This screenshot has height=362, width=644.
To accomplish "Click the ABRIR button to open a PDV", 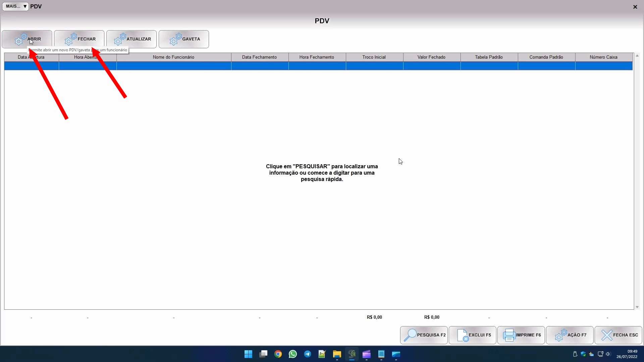I will [27, 39].
